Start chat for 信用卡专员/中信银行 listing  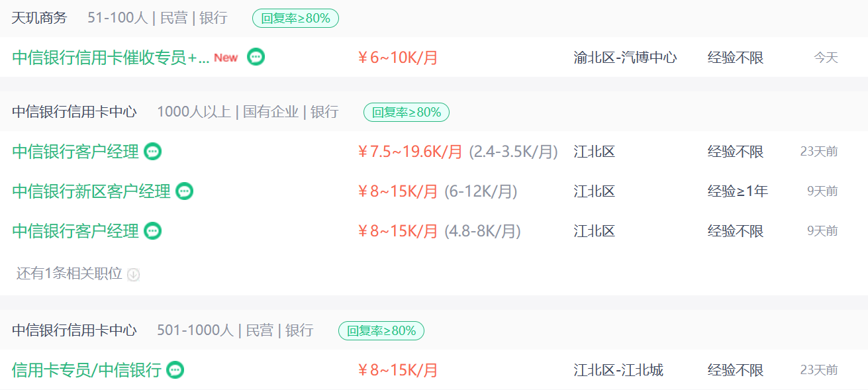[175, 370]
